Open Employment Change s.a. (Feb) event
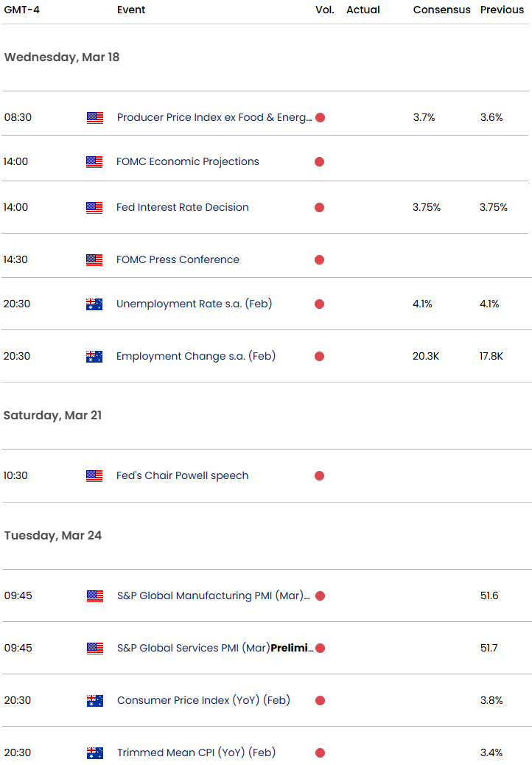The height and width of the screenshot is (765, 532). coord(196,356)
